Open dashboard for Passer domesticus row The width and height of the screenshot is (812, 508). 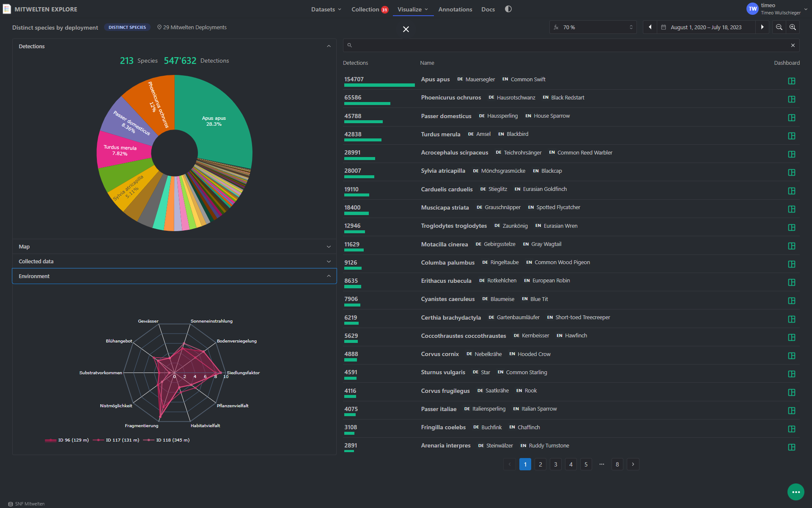point(792,118)
